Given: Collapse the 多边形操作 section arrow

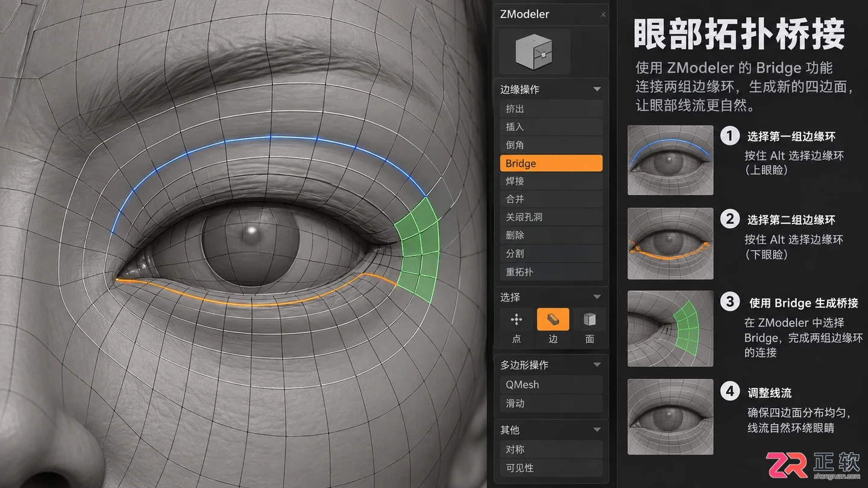Looking at the screenshot, I should point(597,364).
